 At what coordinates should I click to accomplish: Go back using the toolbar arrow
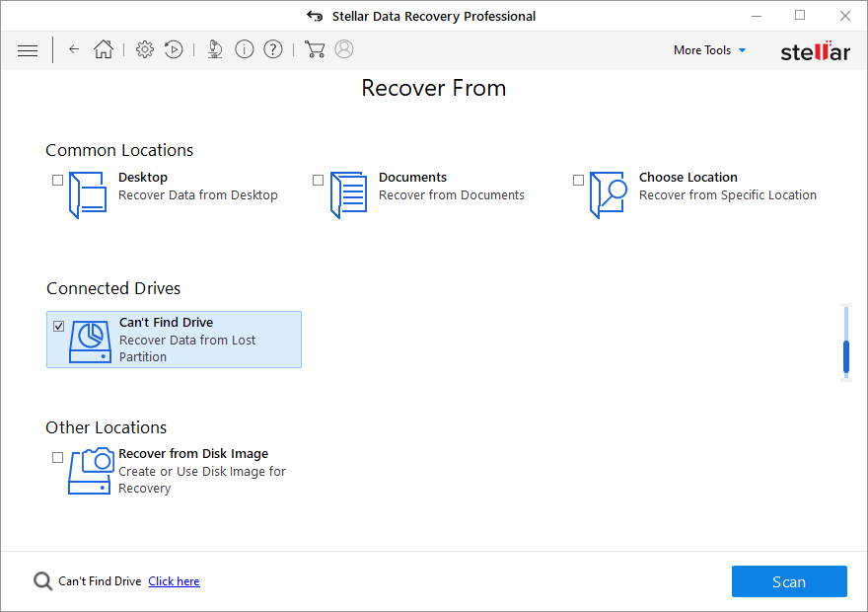(x=74, y=49)
